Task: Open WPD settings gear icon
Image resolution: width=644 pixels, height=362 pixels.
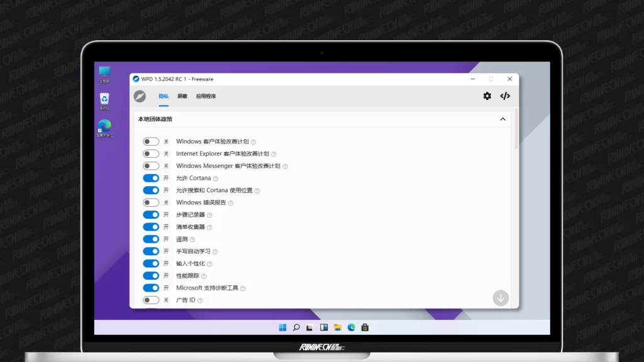Action: pyautogui.click(x=487, y=96)
